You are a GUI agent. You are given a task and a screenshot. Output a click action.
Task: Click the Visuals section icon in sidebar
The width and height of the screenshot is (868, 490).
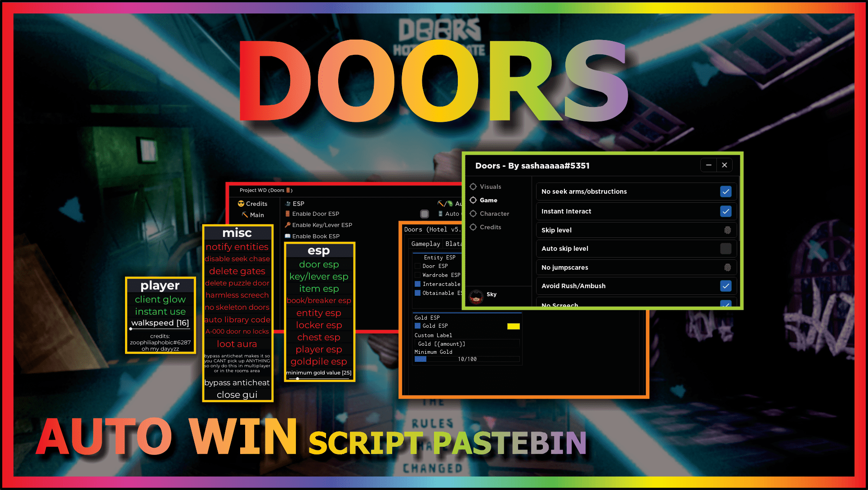point(472,186)
